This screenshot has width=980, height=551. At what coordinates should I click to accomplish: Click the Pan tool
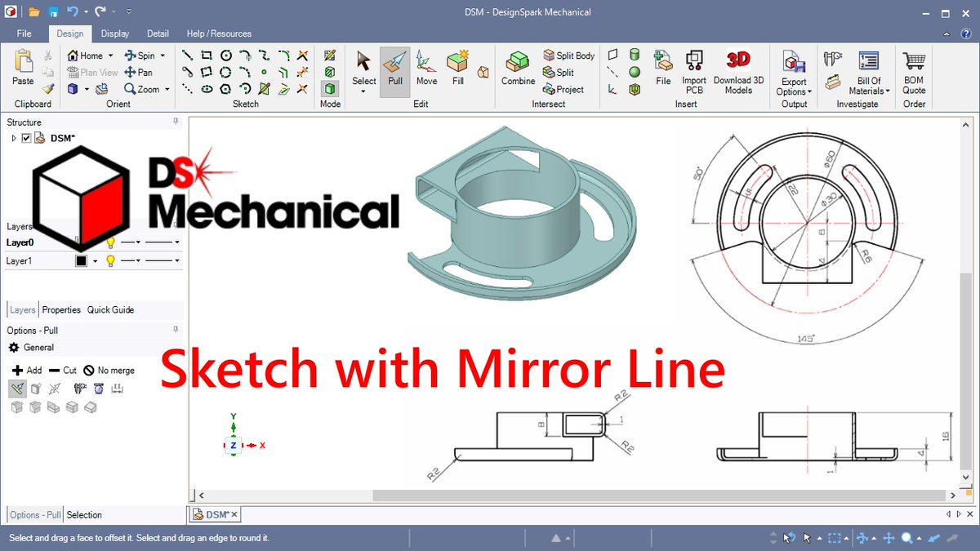[x=139, y=72]
